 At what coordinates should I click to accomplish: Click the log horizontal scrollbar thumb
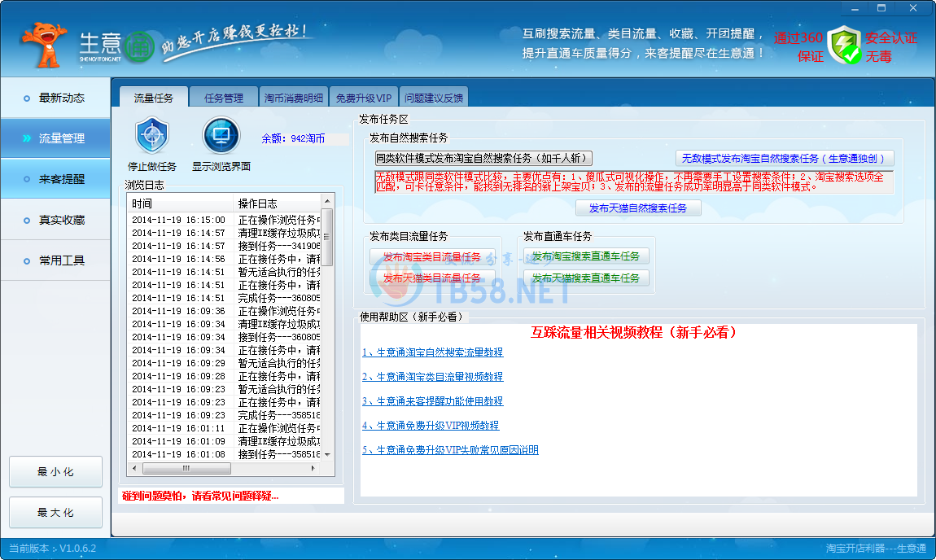point(186,469)
